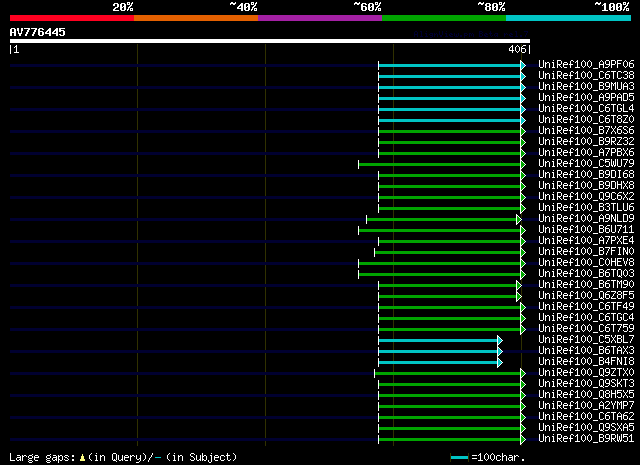Select the UniRef100_B9RW51 label

(586, 439)
